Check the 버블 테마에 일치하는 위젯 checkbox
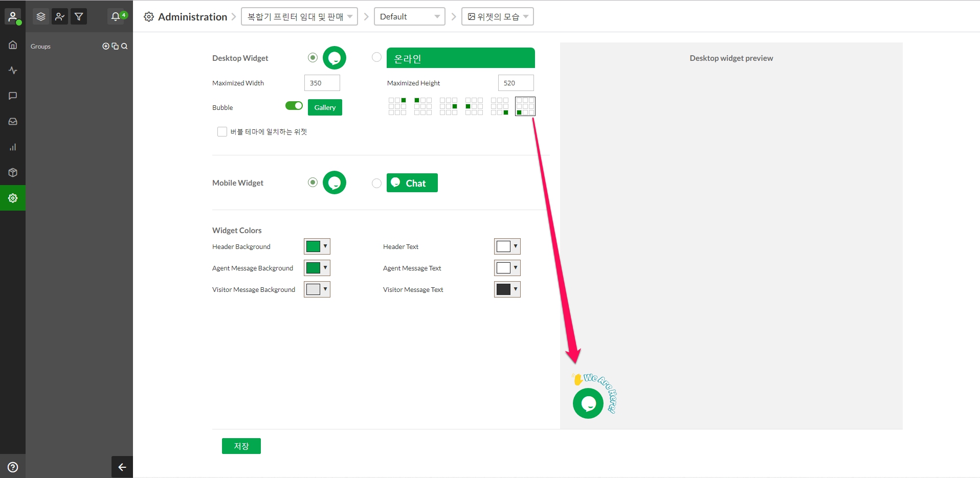 tap(222, 132)
